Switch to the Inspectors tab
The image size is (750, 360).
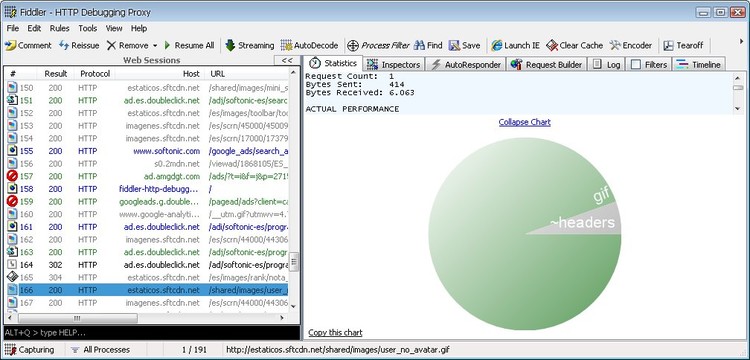coord(395,65)
